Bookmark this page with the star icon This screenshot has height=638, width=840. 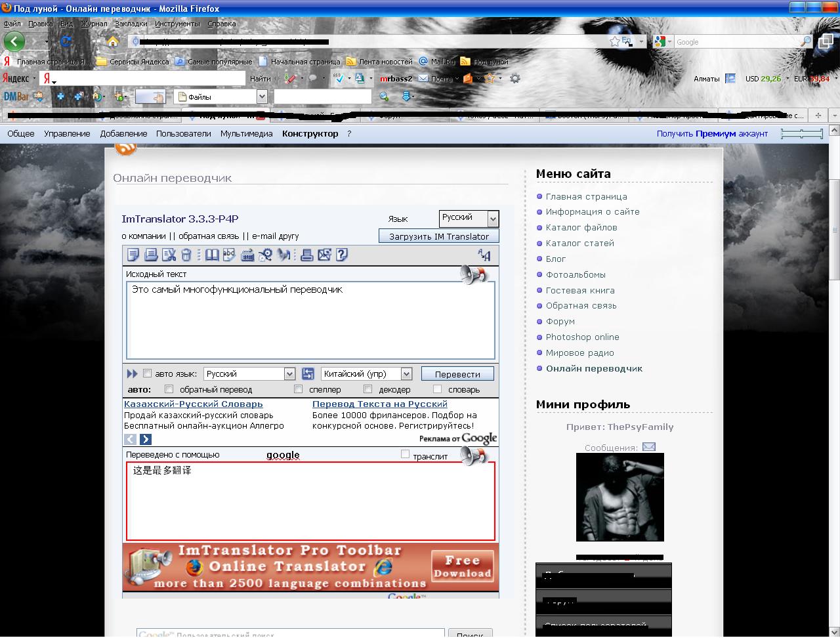[614, 41]
